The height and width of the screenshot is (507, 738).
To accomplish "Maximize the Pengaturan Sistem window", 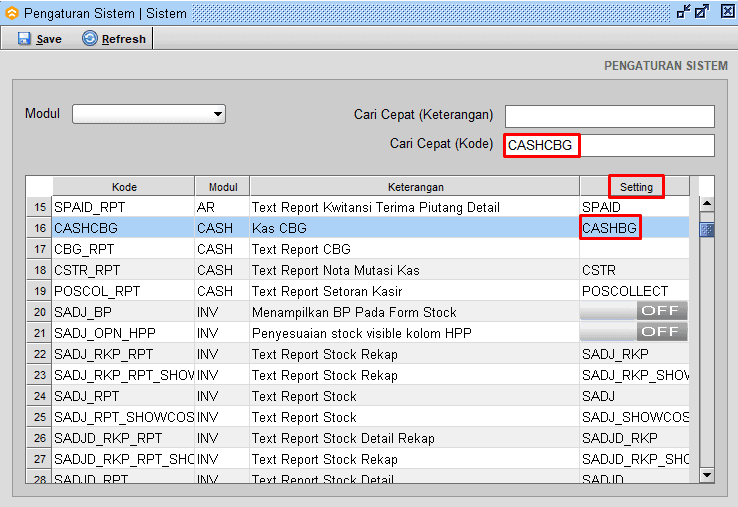I will tap(702, 12).
